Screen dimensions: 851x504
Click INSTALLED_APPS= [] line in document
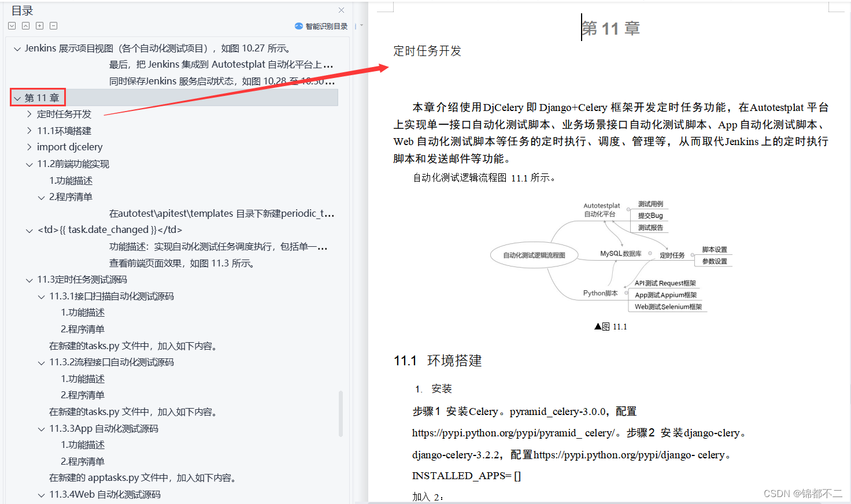click(467, 476)
